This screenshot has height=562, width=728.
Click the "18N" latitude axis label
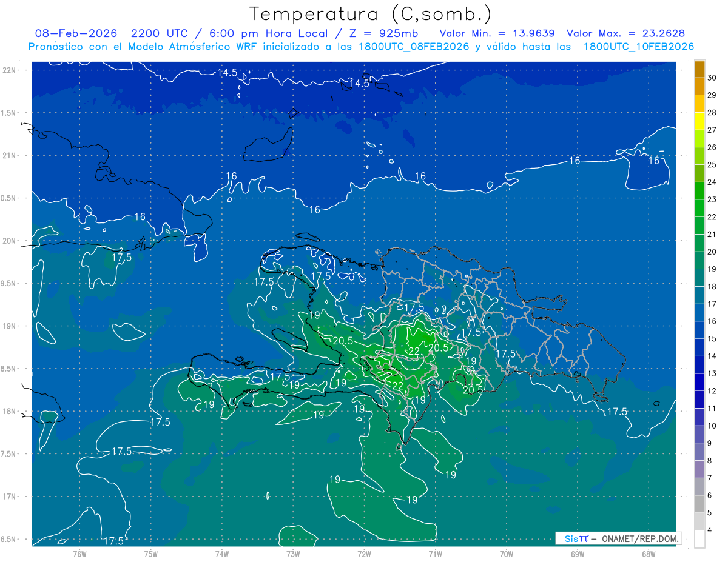pos(10,412)
